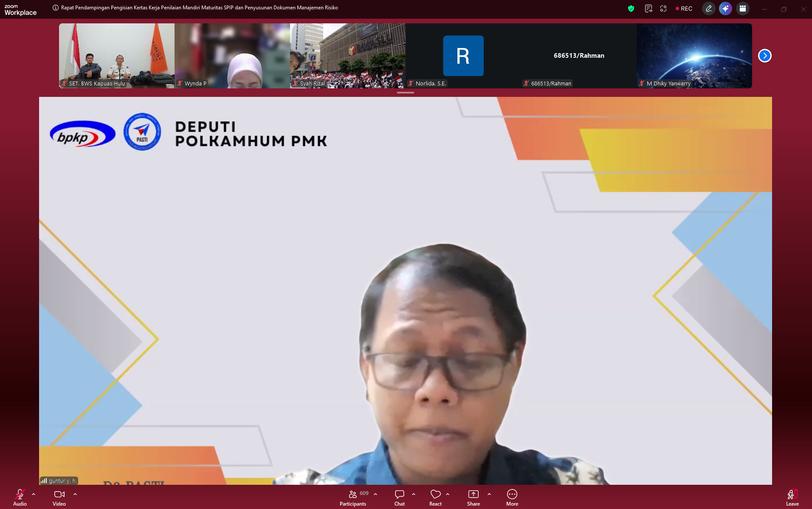Show meeting information icon beside title

click(x=56, y=8)
